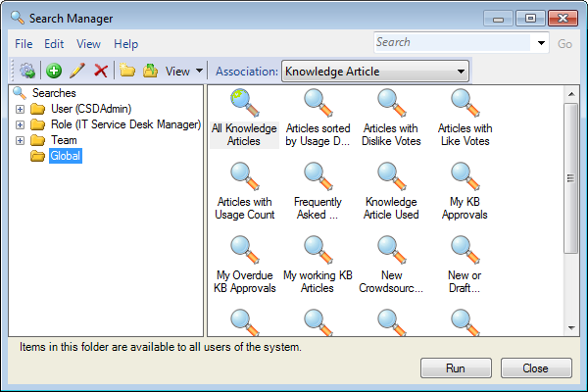Open the Help menu
This screenshot has height=392, width=588.
point(125,44)
